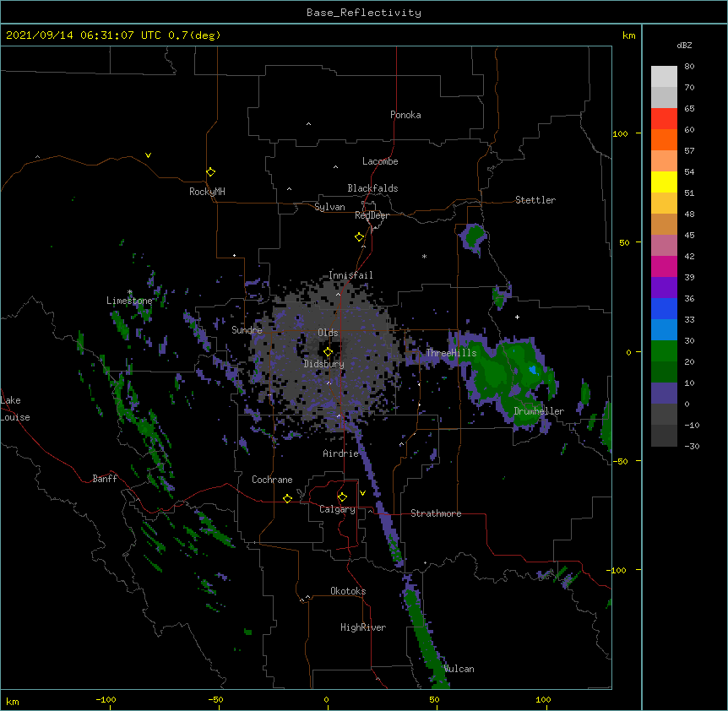Click the Ponoka city label

[x=405, y=115]
